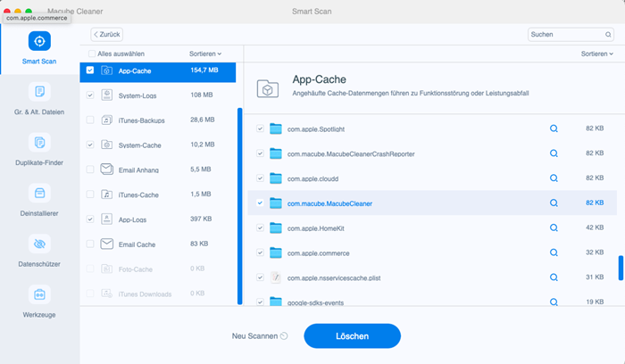Uncheck the System-Cache checkbox
625x364 pixels.
[x=90, y=145]
